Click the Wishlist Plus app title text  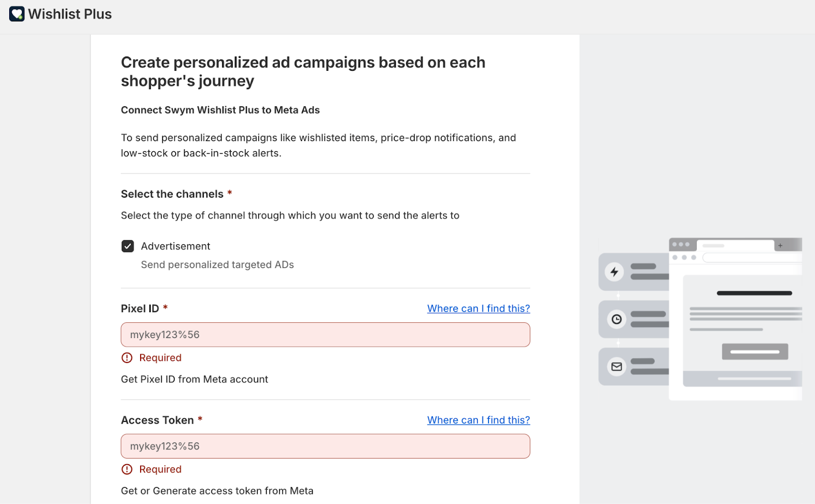(x=70, y=14)
